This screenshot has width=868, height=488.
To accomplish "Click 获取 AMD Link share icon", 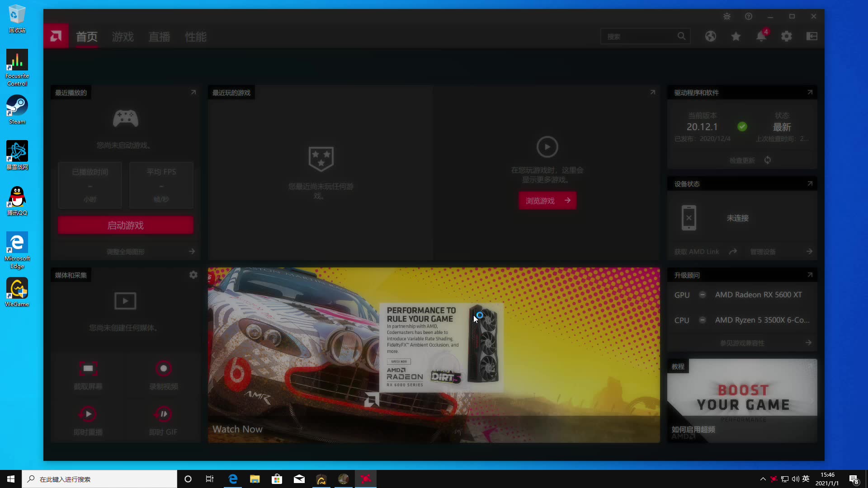I will (x=733, y=251).
